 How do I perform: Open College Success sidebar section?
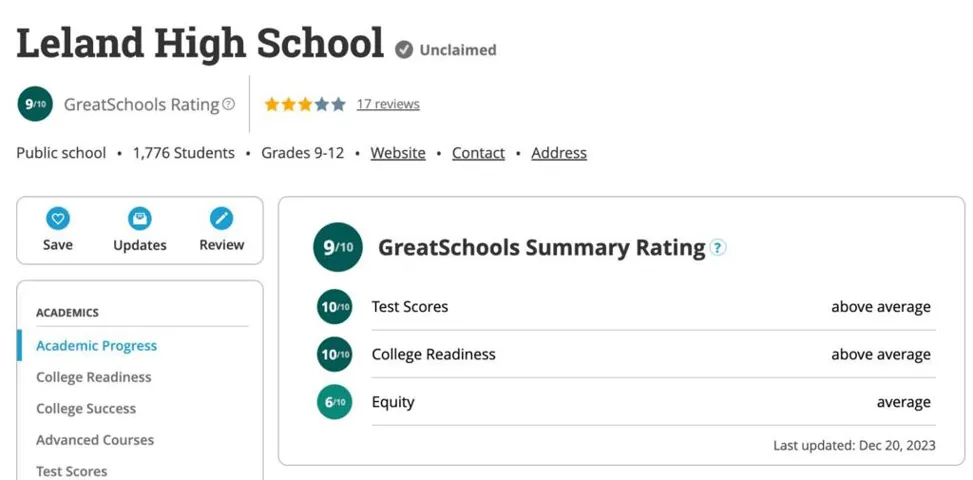[x=86, y=409]
